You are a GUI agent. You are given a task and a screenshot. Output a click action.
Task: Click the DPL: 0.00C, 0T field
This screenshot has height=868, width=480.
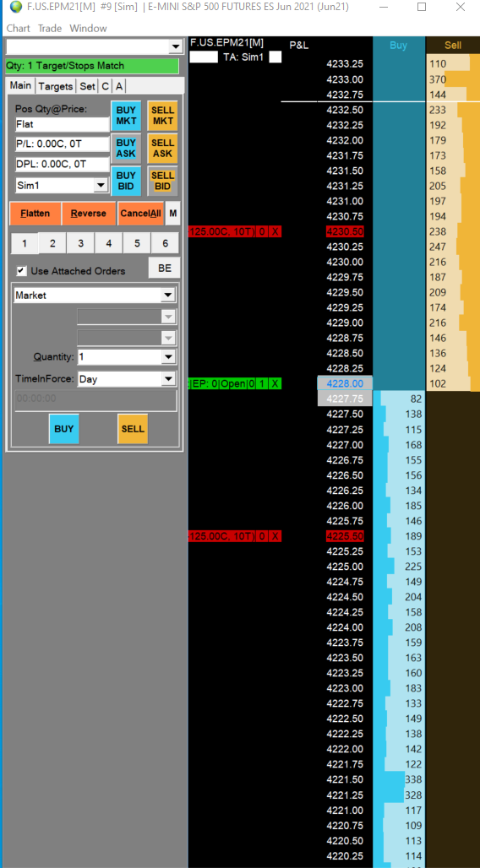pyautogui.click(x=62, y=165)
